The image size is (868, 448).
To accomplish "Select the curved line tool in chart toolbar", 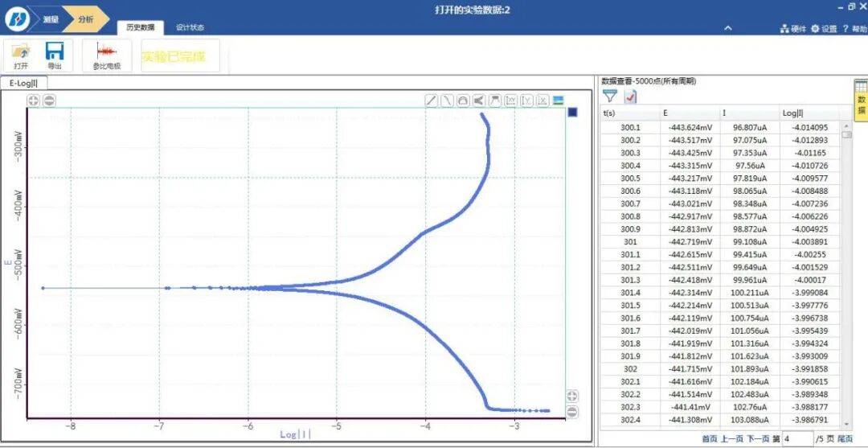I will point(448,101).
